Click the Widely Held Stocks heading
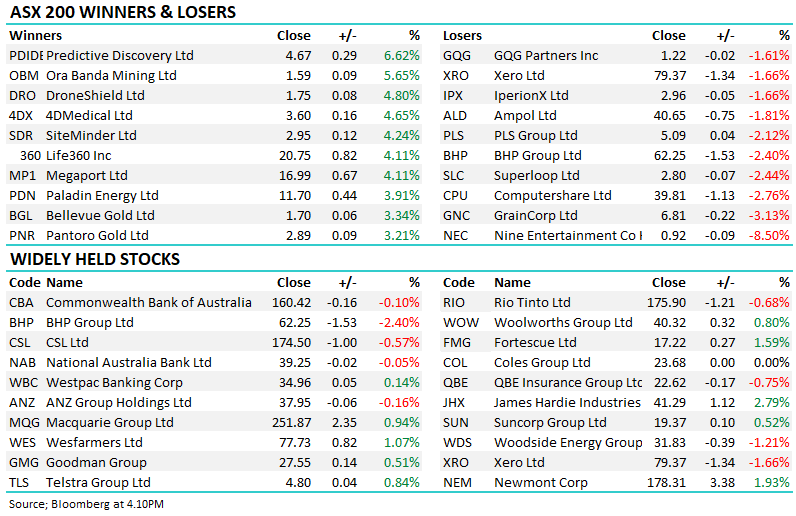 95,259
